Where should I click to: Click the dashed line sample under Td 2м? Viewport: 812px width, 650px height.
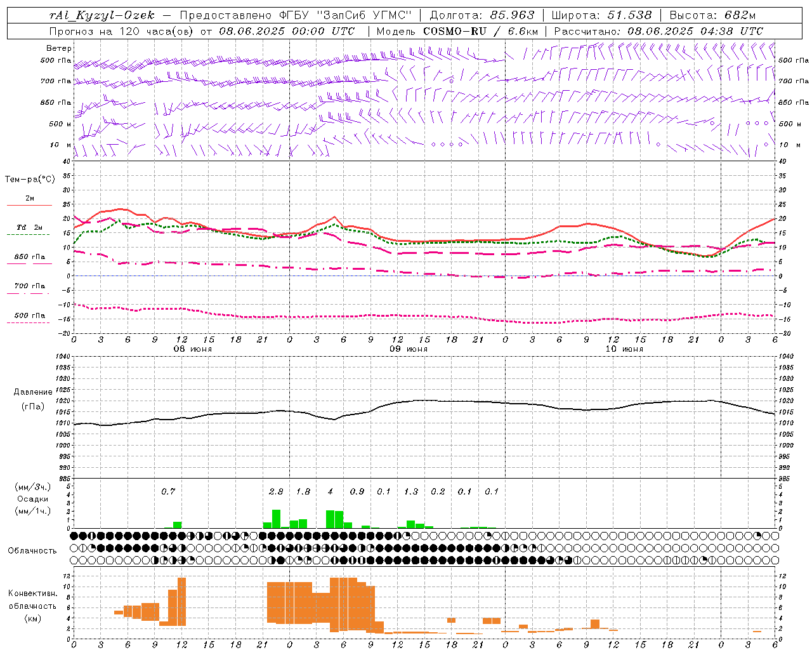point(28,234)
